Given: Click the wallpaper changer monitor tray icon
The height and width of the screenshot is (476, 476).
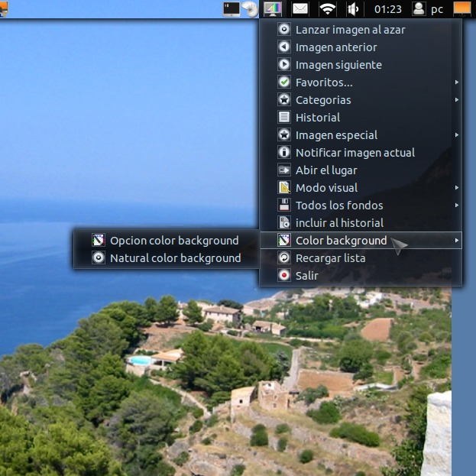Looking at the screenshot, I should click(272, 9).
